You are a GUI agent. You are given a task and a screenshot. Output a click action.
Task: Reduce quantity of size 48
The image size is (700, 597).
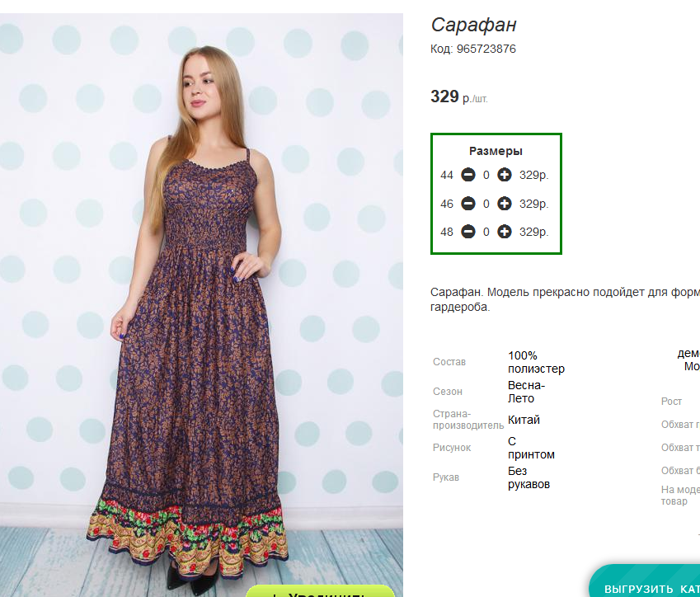467,232
